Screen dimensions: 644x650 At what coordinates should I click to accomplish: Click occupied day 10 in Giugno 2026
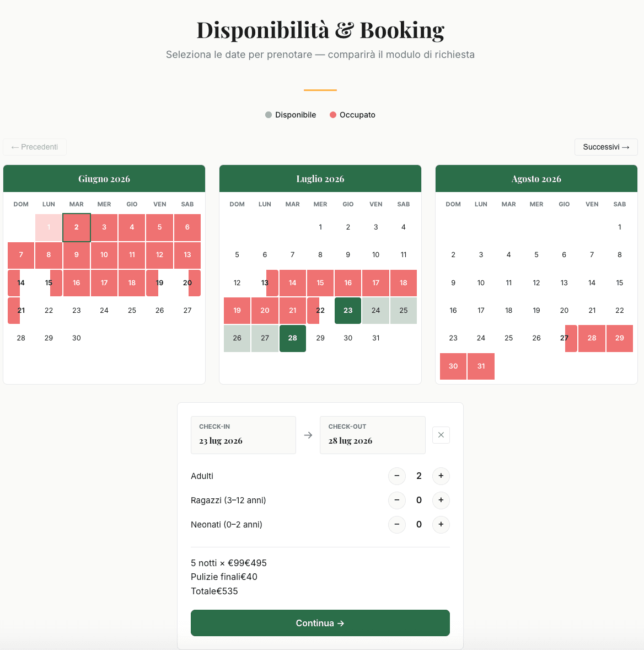(104, 255)
